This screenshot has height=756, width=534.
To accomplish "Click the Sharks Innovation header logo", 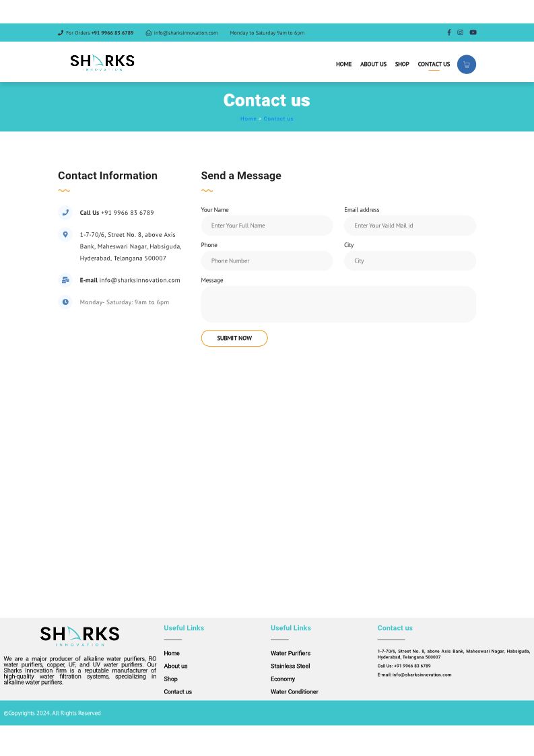I will click(x=102, y=63).
